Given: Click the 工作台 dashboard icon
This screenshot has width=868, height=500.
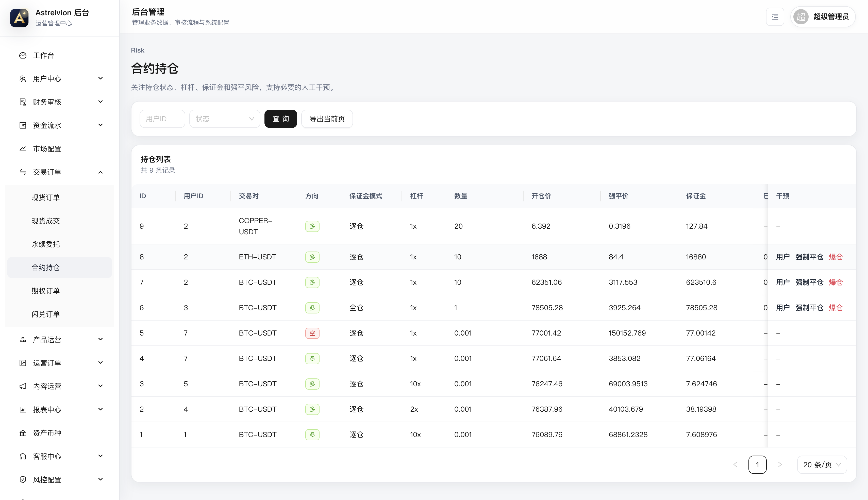Looking at the screenshot, I should [x=23, y=55].
